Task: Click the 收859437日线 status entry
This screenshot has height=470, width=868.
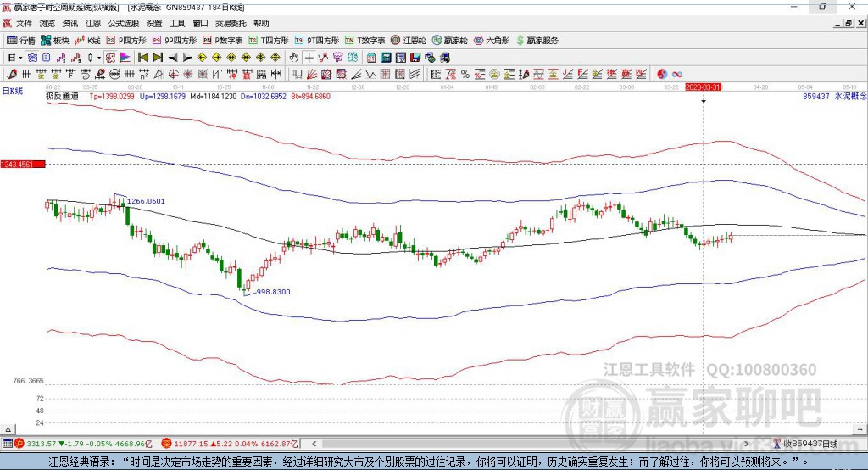Action: [x=806, y=444]
